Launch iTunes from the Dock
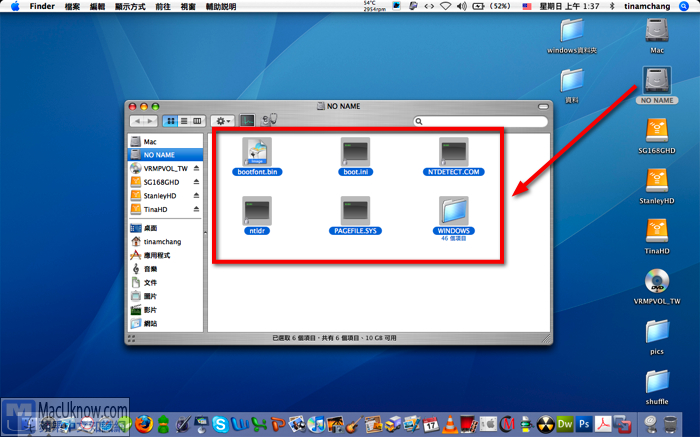The height and width of the screenshot is (437, 700). coord(317,424)
